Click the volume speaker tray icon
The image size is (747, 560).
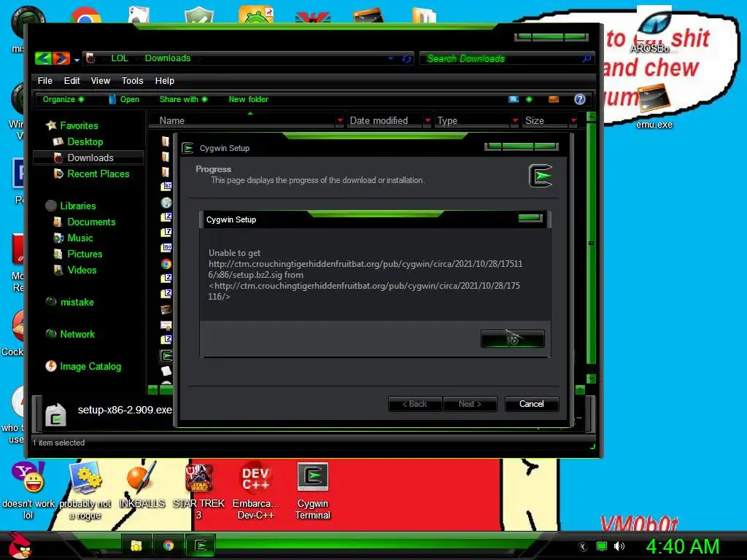coord(619,546)
